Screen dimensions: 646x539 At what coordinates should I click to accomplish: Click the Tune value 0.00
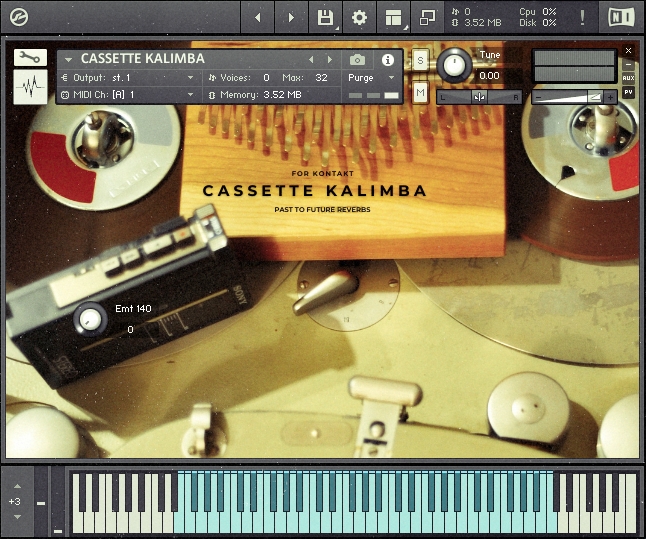click(x=489, y=76)
